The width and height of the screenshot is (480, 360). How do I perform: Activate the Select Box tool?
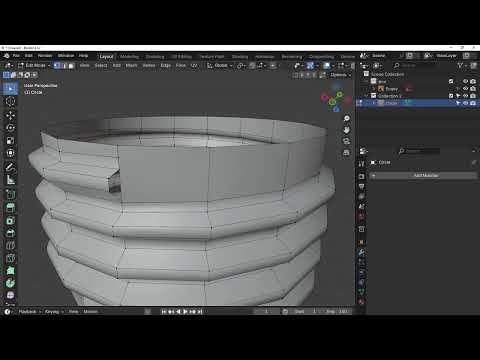tap(10, 88)
